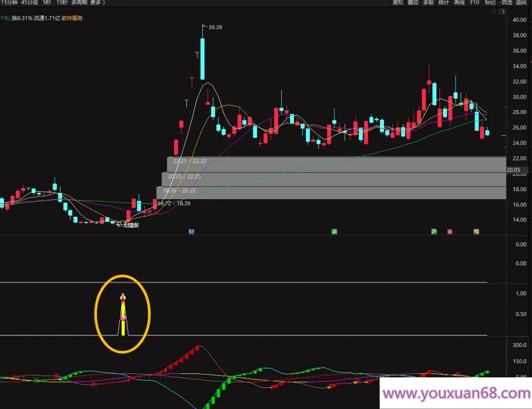The width and height of the screenshot is (532, 409).
Task: Remove stock from watchlist via -自选
Action: pos(506,2)
